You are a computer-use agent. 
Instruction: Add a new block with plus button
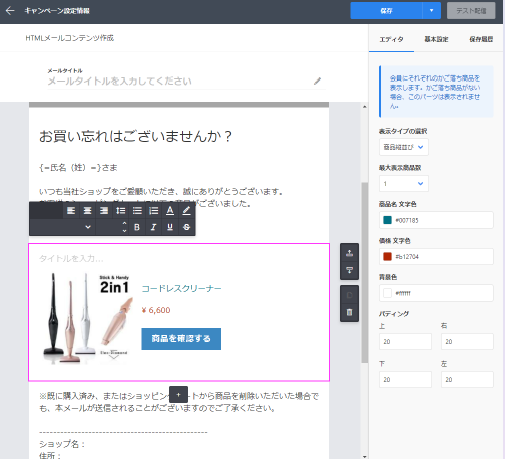pyautogui.click(x=178, y=395)
